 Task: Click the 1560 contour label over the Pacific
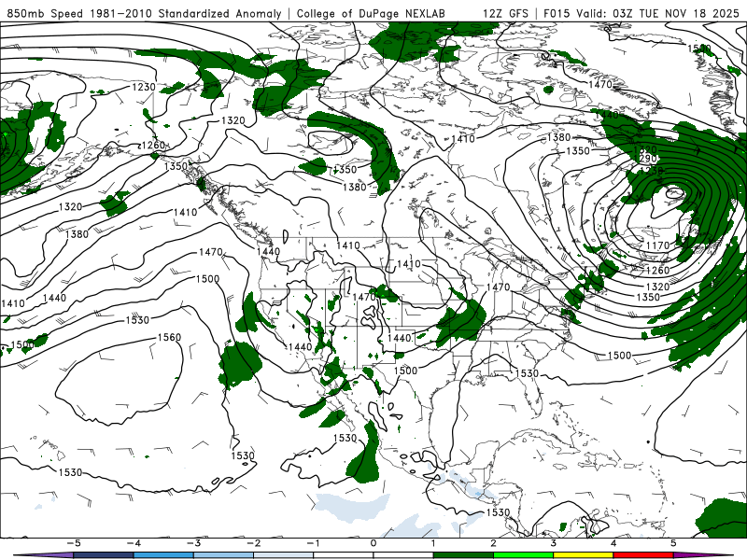[169, 337]
